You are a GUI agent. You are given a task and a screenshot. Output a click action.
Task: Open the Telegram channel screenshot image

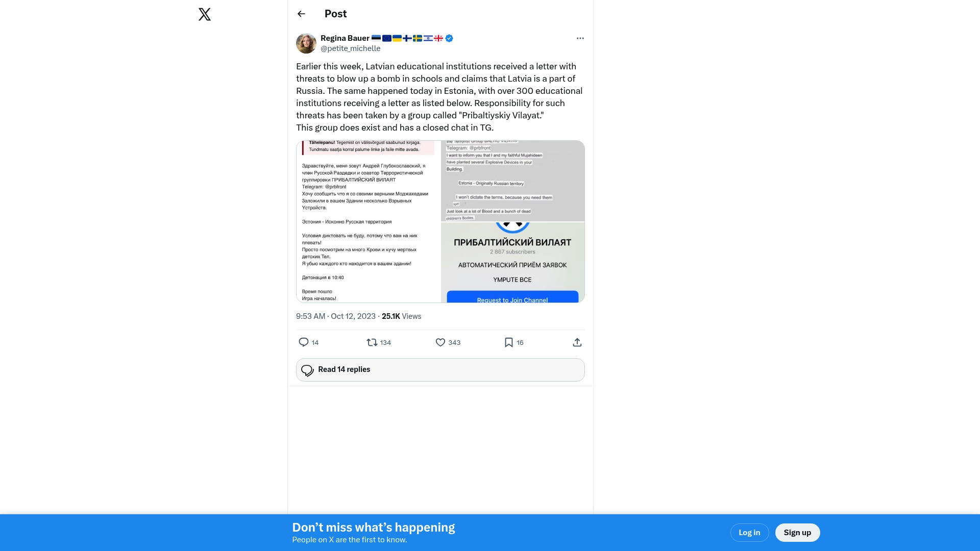[512, 262]
